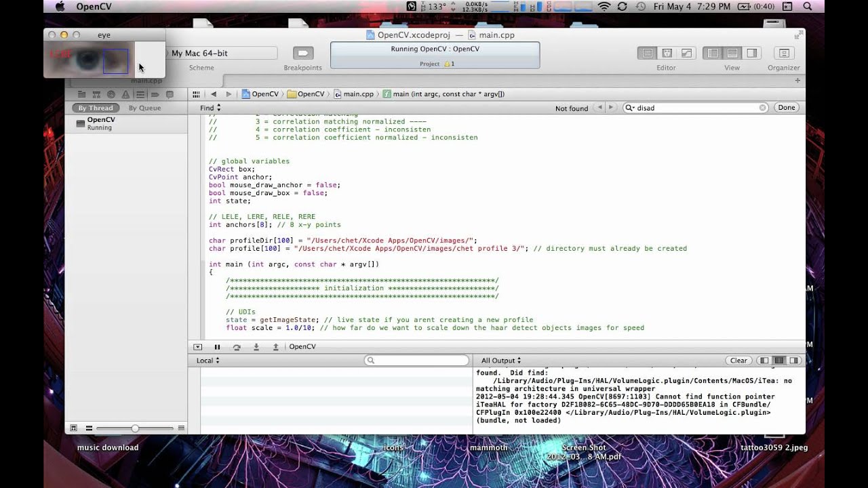The height and width of the screenshot is (488, 868).
Task: Open the OpenCV application menu
Action: (x=94, y=6)
